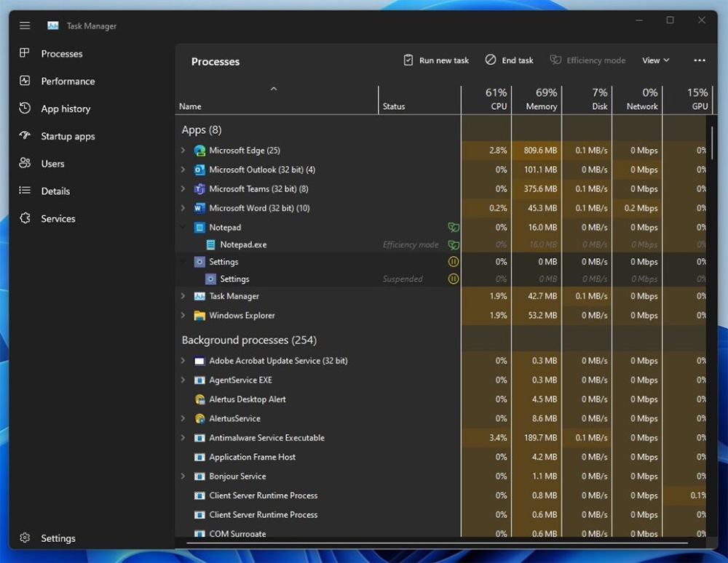Select the Startup apps sidebar icon

[25, 136]
